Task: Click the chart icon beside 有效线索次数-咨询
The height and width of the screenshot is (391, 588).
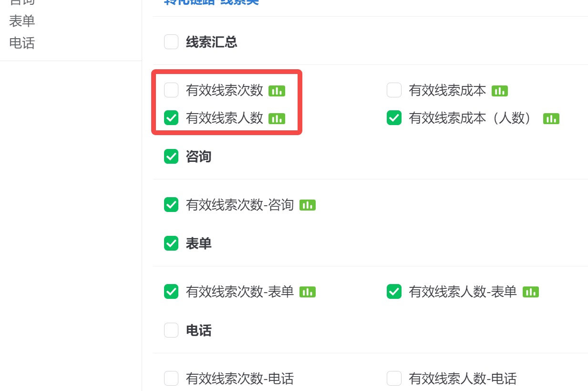Action: click(x=308, y=205)
